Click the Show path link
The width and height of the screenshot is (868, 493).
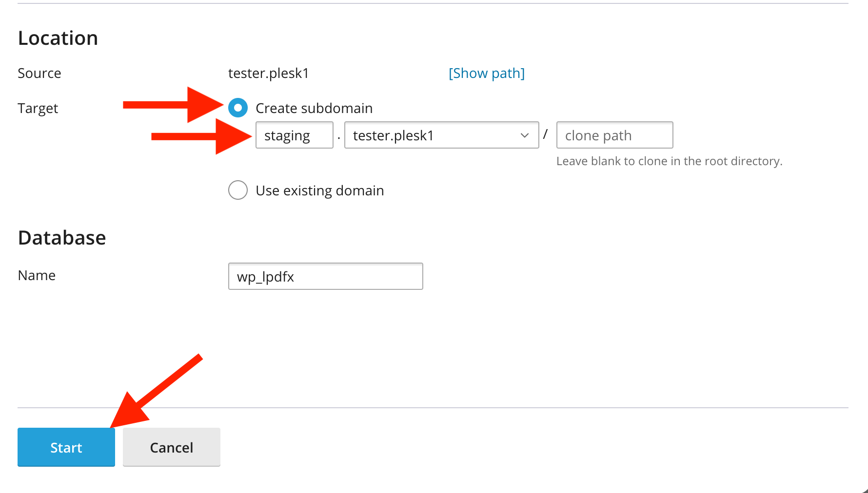[486, 73]
